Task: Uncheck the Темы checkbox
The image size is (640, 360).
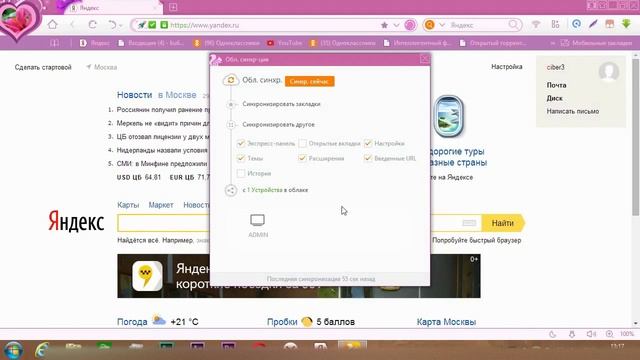Action: tap(241, 158)
